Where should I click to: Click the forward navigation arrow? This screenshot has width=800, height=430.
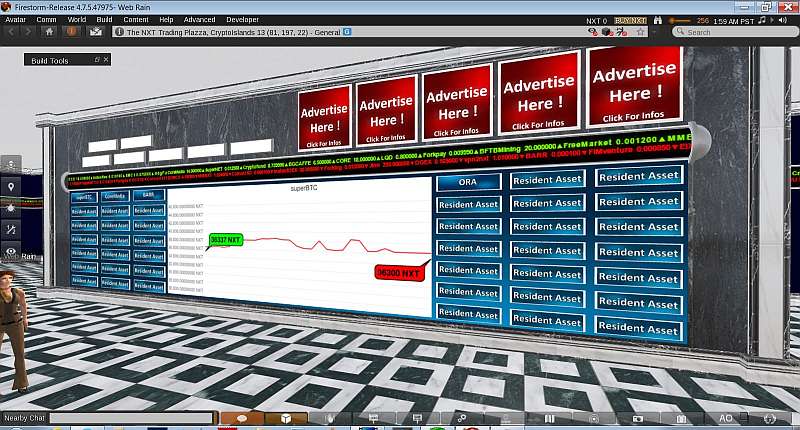[28, 32]
